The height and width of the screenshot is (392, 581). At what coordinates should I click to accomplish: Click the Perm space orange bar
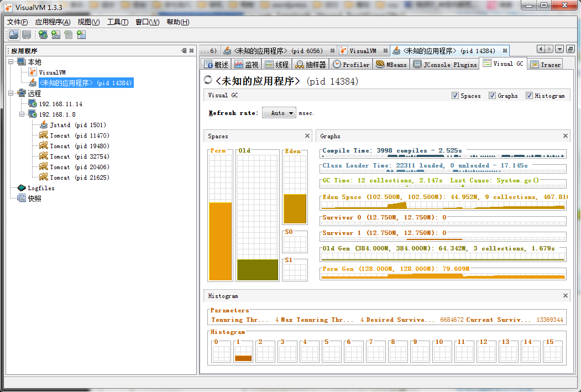[x=221, y=241]
